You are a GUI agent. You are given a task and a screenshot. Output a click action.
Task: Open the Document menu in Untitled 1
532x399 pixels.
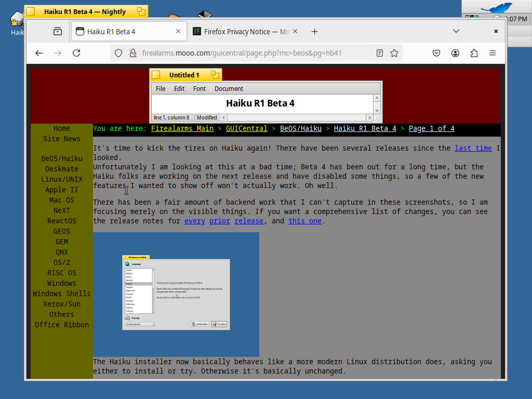point(229,88)
